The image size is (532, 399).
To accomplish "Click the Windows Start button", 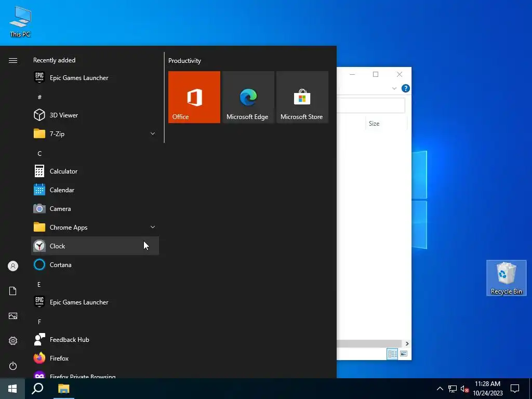I will pyautogui.click(x=12, y=389).
